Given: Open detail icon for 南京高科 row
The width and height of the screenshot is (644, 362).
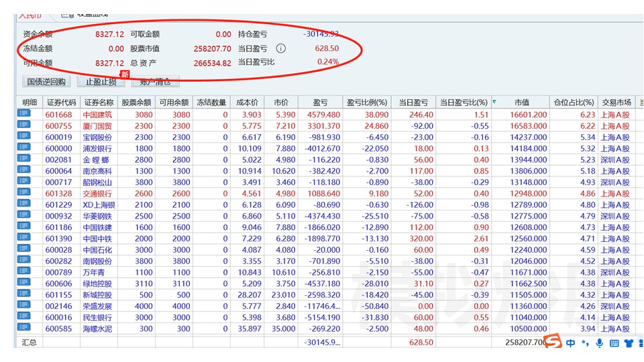Looking at the screenshot, I should 24,170.
